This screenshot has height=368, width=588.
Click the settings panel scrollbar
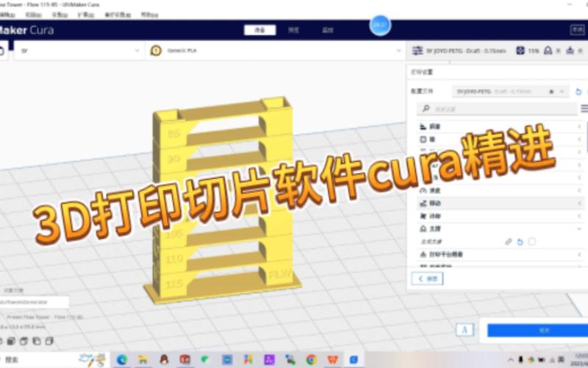coord(587,137)
